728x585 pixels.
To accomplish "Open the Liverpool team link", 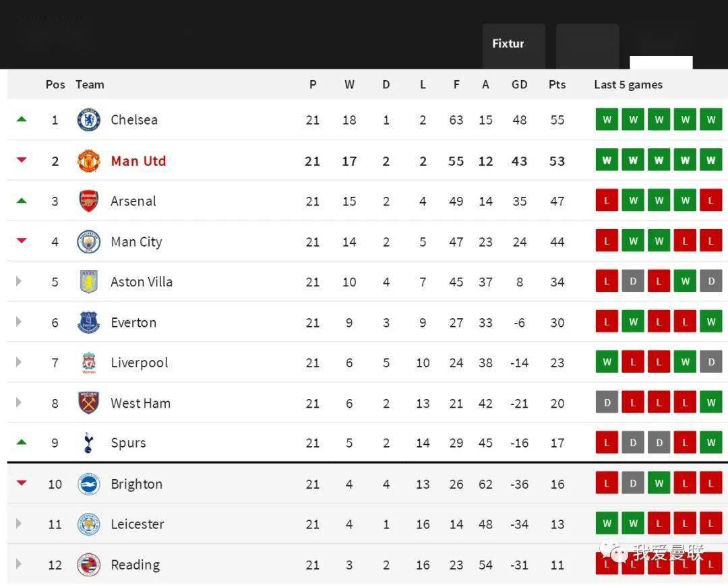I will point(140,363).
